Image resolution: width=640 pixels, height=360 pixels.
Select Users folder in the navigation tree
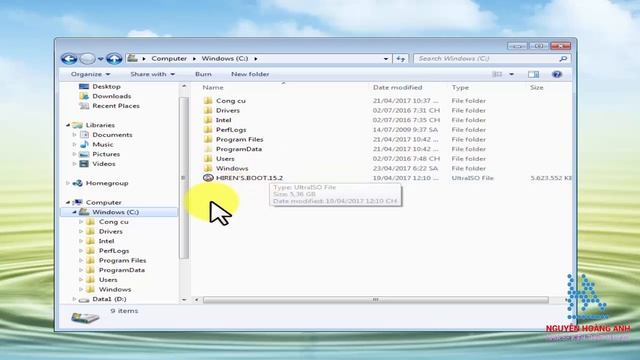click(x=108, y=280)
